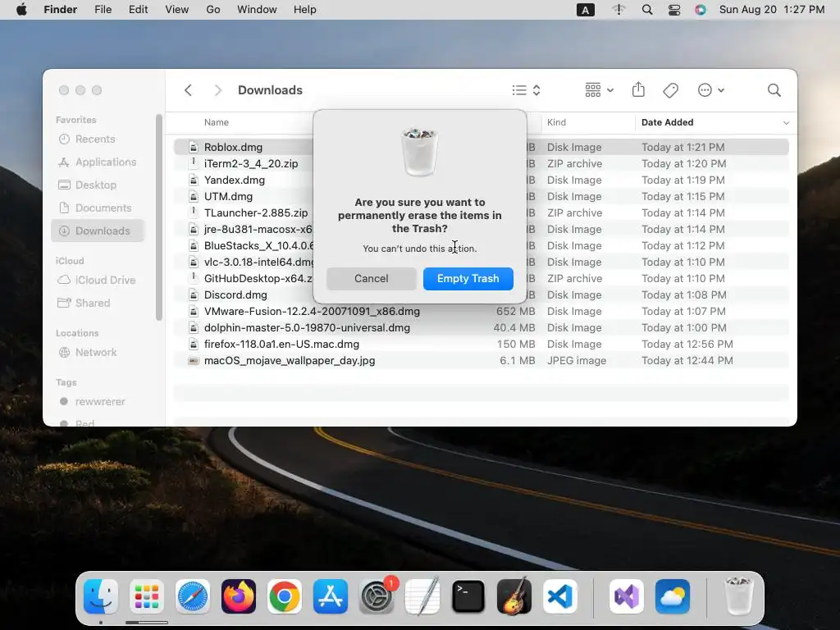
Task: Launch Google Chrome from the Dock
Action: [284, 596]
